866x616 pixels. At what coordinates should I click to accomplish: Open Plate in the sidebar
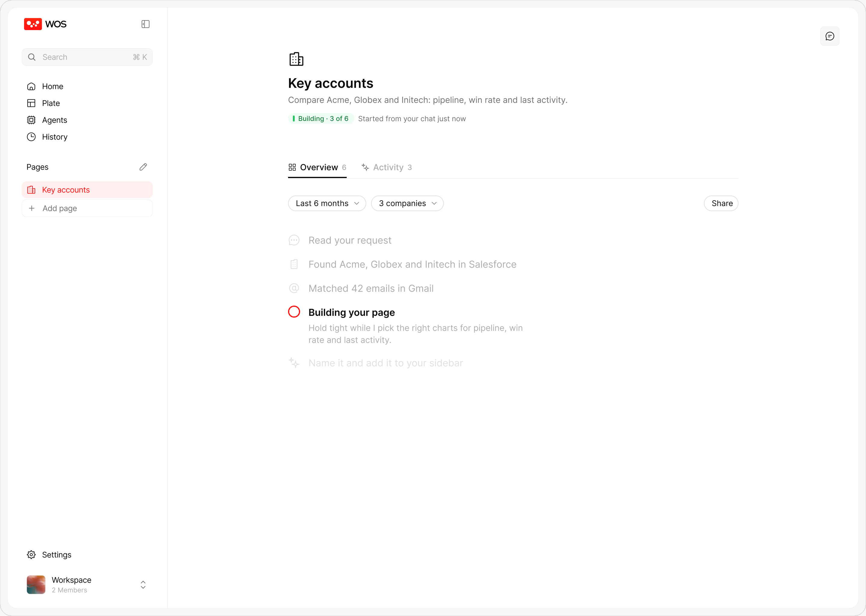[x=87, y=103]
